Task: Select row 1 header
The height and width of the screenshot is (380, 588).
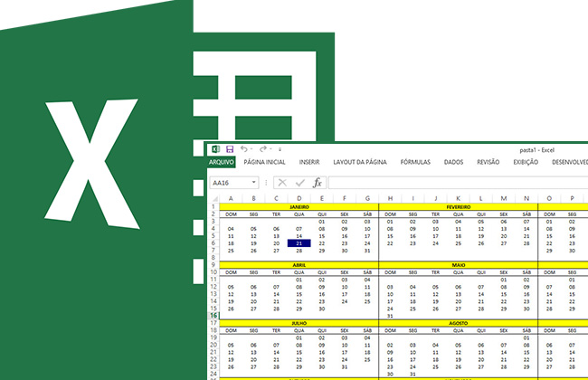Action: click(213, 206)
